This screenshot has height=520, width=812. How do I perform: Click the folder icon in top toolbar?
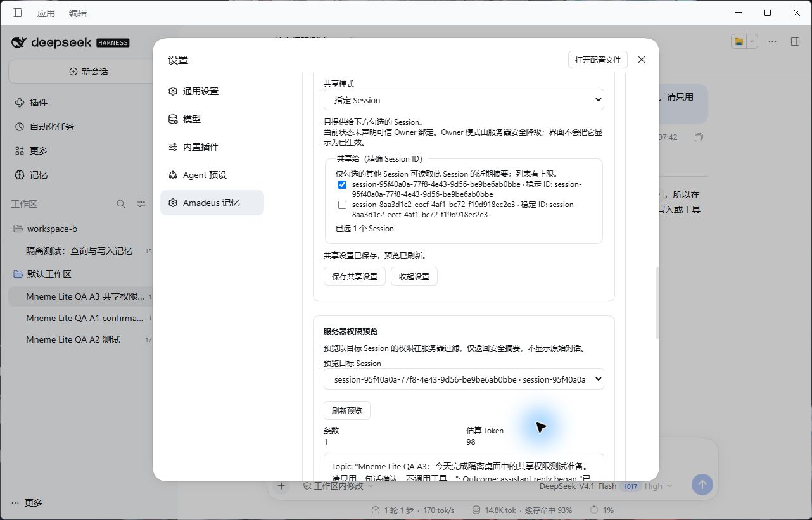point(739,41)
